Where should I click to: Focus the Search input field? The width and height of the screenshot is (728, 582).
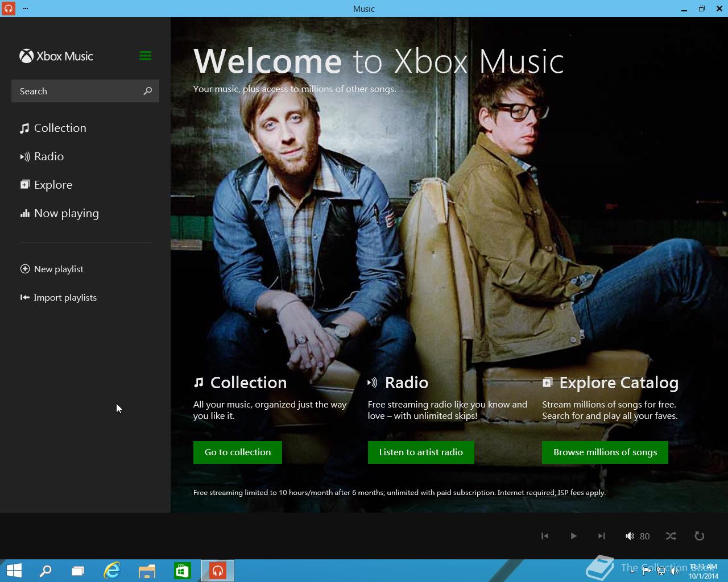(85, 91)
